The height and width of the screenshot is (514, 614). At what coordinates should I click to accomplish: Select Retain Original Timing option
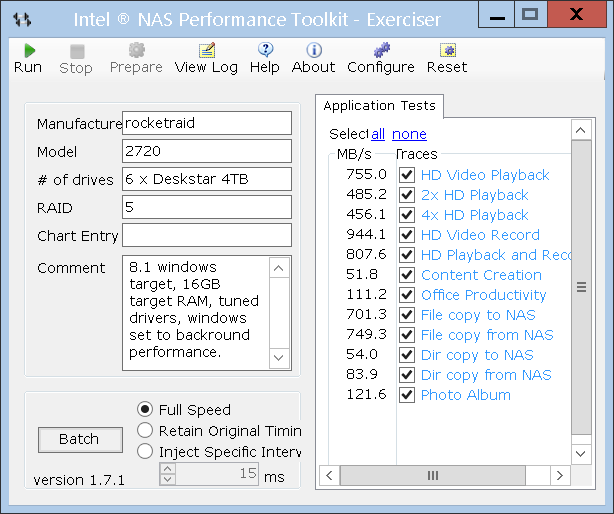(x=145, y=430)
